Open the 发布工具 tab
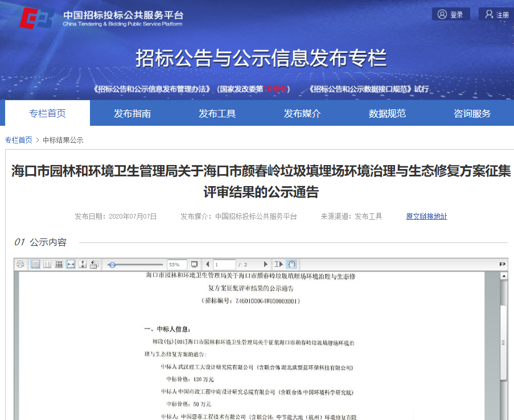 pos(217,113)
